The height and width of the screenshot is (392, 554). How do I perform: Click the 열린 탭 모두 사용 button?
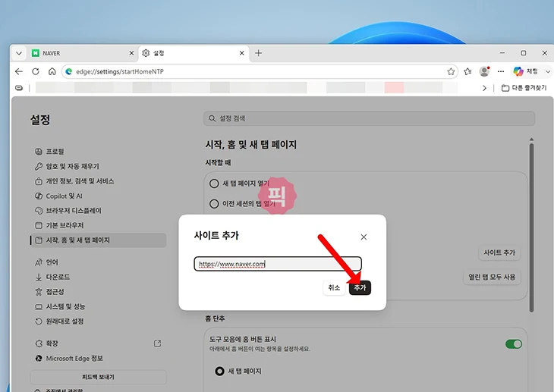pos(492,277)
